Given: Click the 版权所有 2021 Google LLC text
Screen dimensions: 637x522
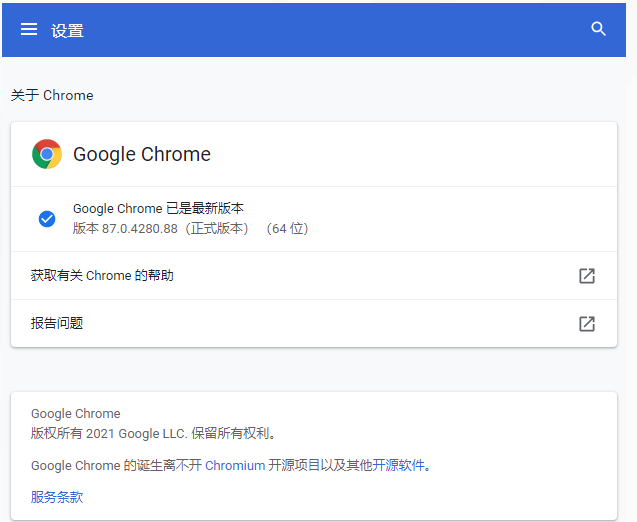Looking at the screenshot, I should pyautogui.click(x=153, y=434).
